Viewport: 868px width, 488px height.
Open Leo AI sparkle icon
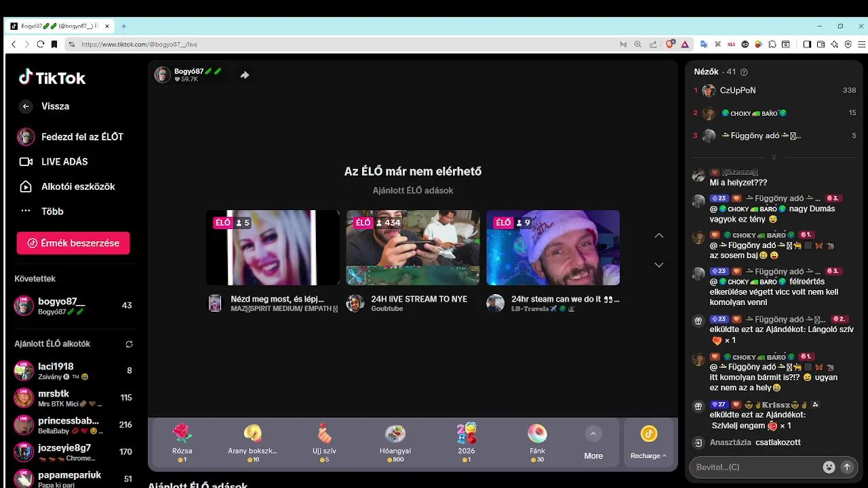(x=834, y=44)
